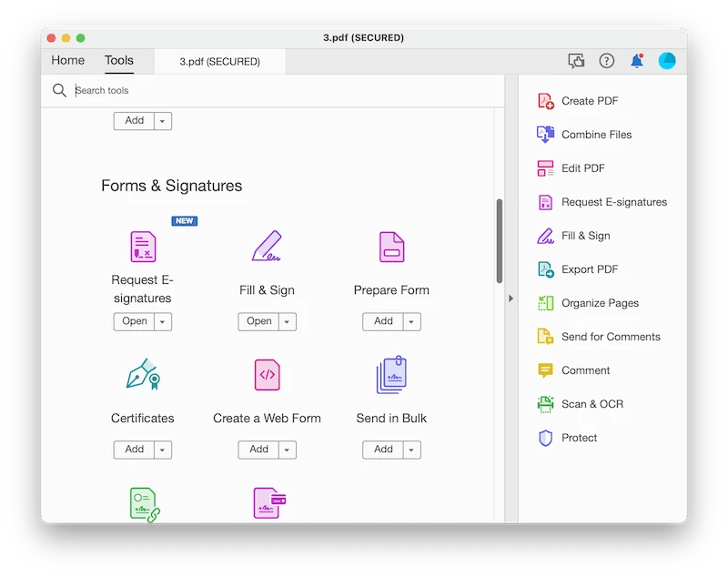This screenshot has width=728, height=577.
Task: Select the Certificates fountain pen icon
Action: 142,374
